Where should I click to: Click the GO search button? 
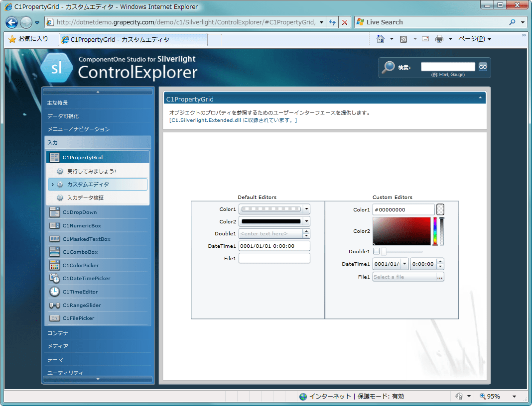[482, 66]
